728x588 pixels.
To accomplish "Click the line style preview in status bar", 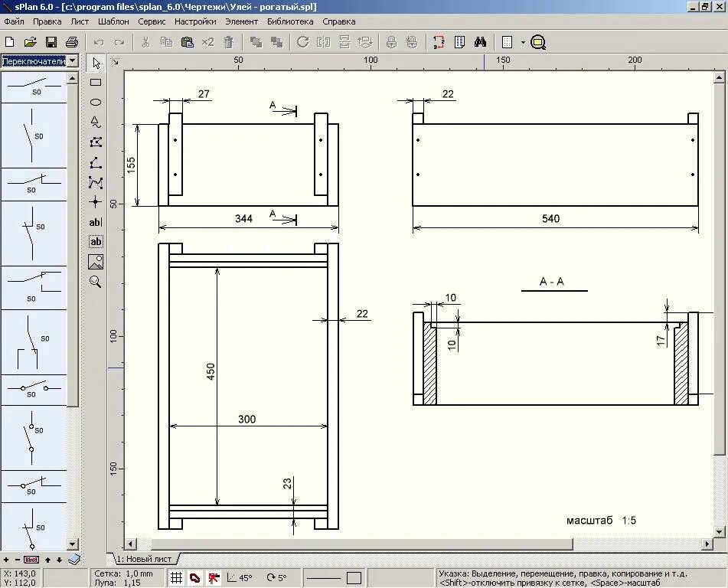I will [x=324, y=578].
